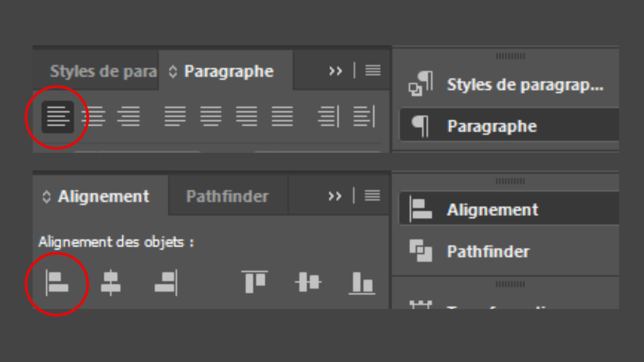
Task: Align objects to top edges
Action: click(x=255, y=282)
